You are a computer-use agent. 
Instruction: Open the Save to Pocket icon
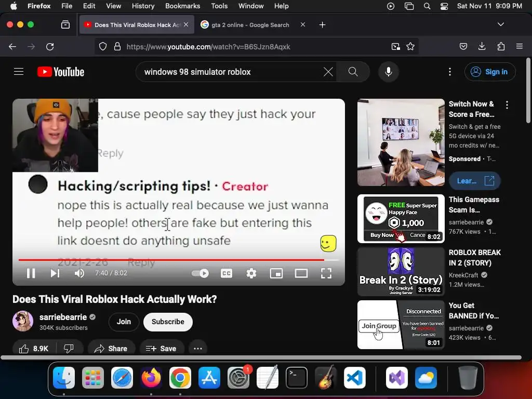(x=463, y=46)
